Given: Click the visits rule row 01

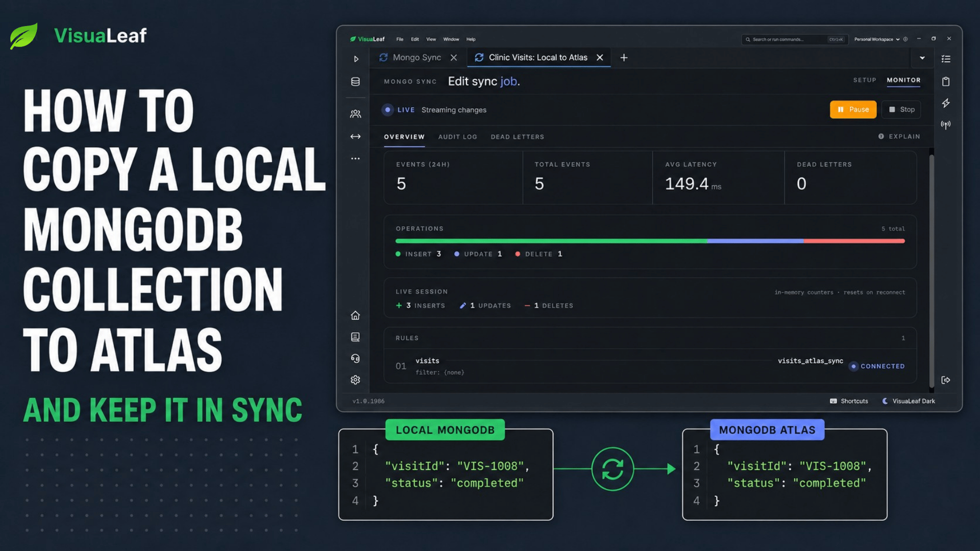Looking at the screenshot, I should click(650, 366).
